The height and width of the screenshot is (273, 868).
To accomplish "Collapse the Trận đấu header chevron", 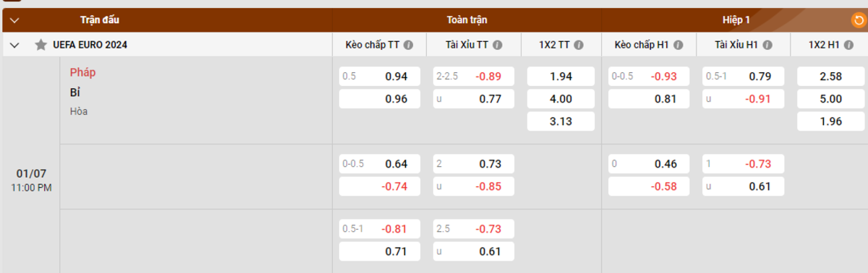I will 14,20.
